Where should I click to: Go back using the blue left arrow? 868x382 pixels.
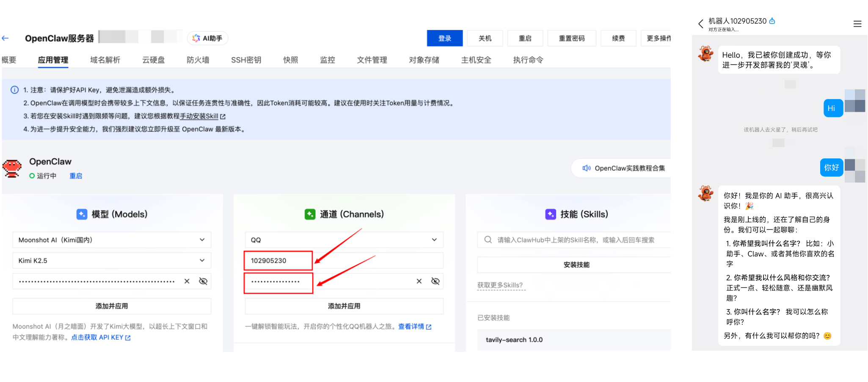pyautogui.click(x=5, y=38)
